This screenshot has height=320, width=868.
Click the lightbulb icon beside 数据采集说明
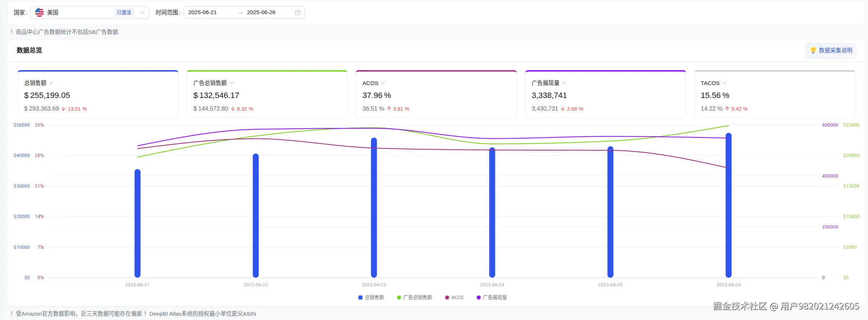click(813, 50)
